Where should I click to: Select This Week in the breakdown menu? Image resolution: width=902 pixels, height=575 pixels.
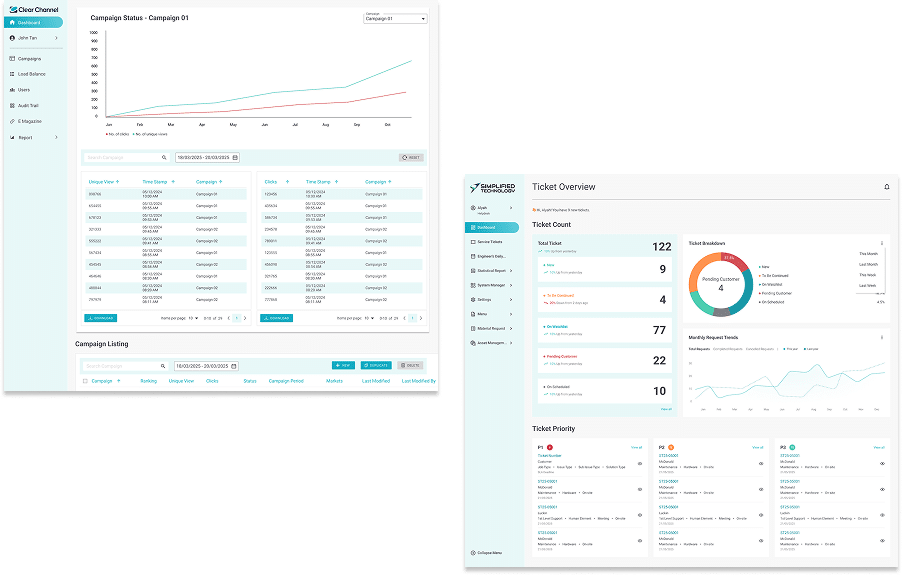pos(868,274)
